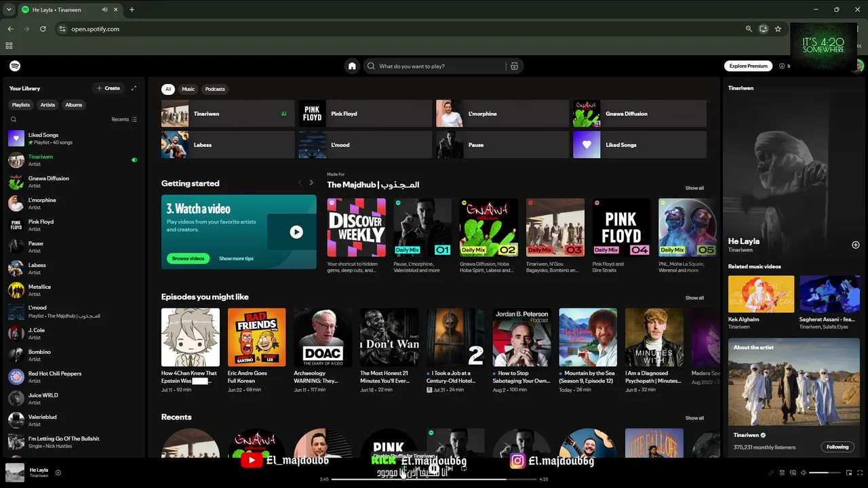
Task: Toggle the Artists library filter
Action: pyautogui.click(x=47, y=105)
